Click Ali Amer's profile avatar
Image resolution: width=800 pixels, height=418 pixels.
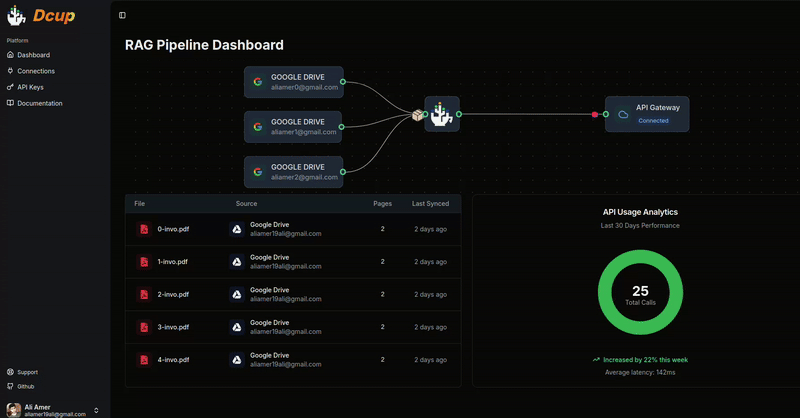pos(13,410)
